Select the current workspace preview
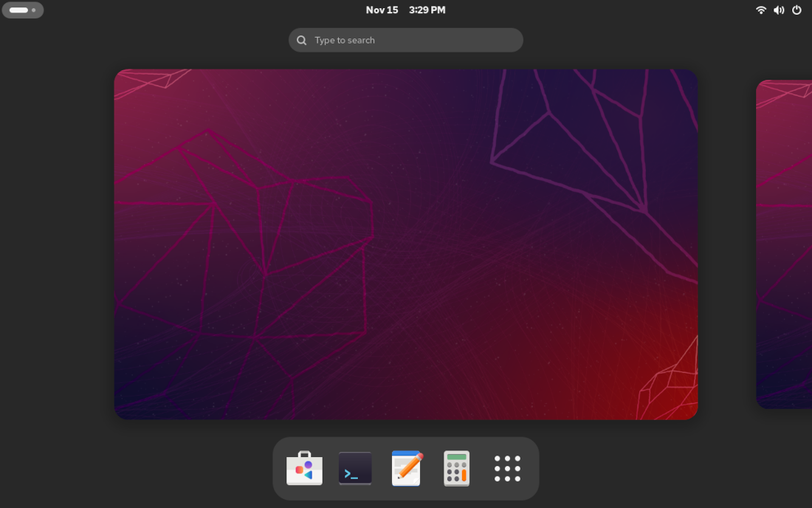The image size is (812, 508). (x=406, y=244)
